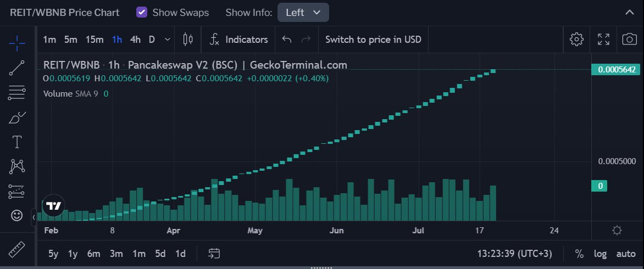
Task: Set date range to 6m
Action: point(93,254)
